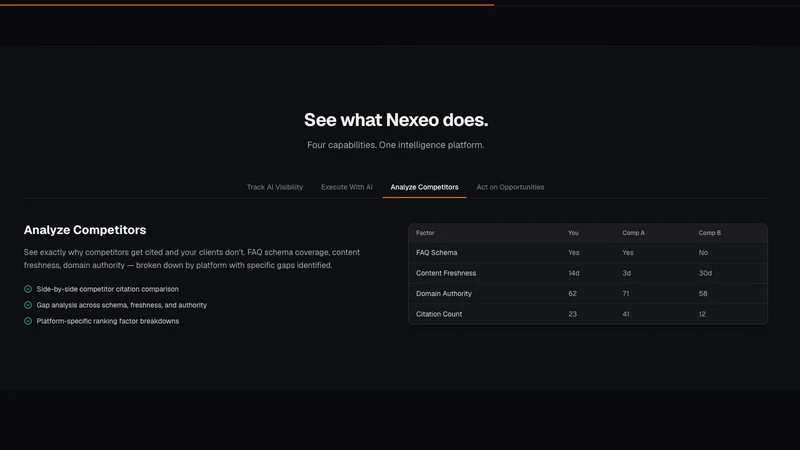Click the '58' Domain Authority value
Image resolution: width=800 pixels, height=450 pixels.
click(703, 293)
